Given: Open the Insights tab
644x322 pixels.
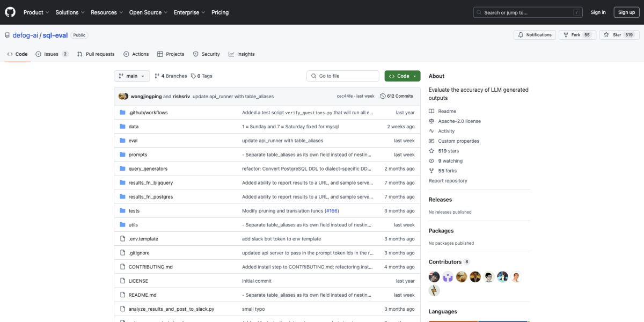Looking at the screenshot, I should click(x=241, y=54).
